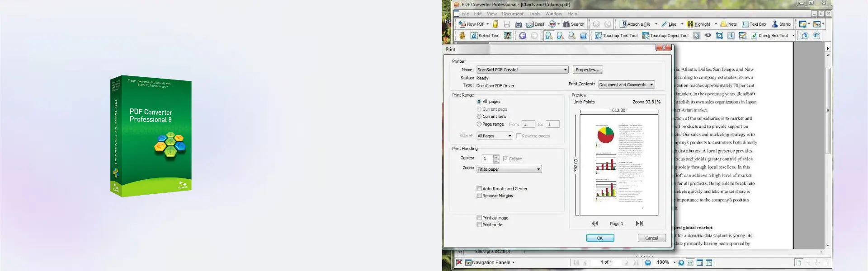Rotate page clockwise icon

[805, 36]
